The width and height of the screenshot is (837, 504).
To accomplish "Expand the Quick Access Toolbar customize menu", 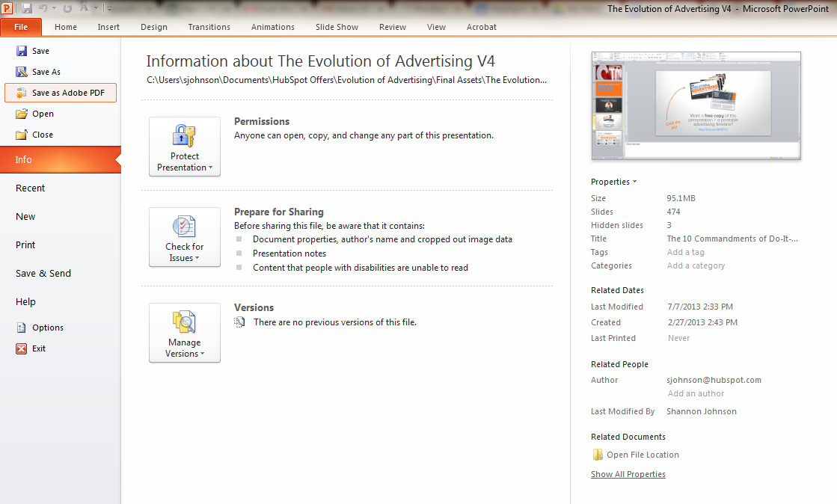I will [x=109, y=8].
